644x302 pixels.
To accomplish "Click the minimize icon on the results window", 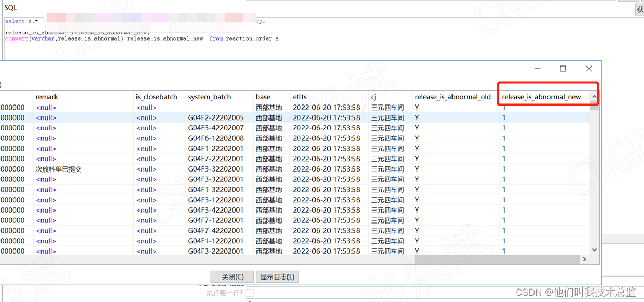I will pyautogui.click(x=538, y=68).
